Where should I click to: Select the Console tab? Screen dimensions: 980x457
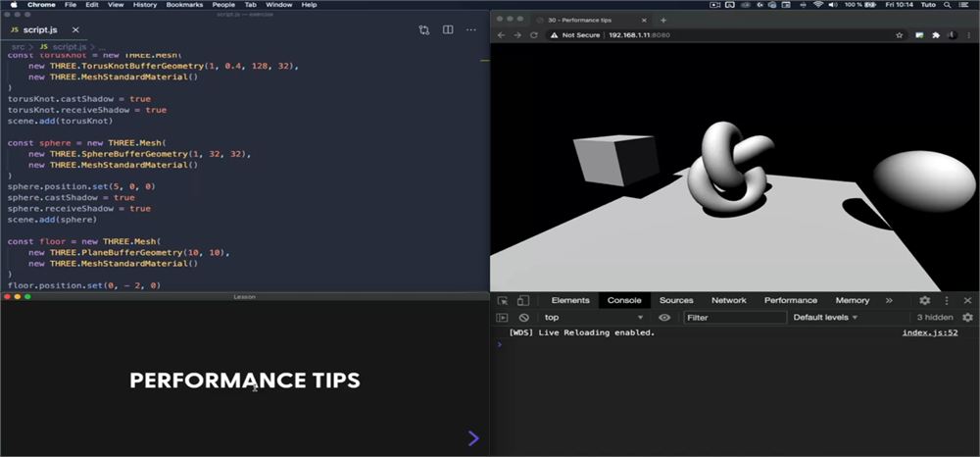click(624, 301)
